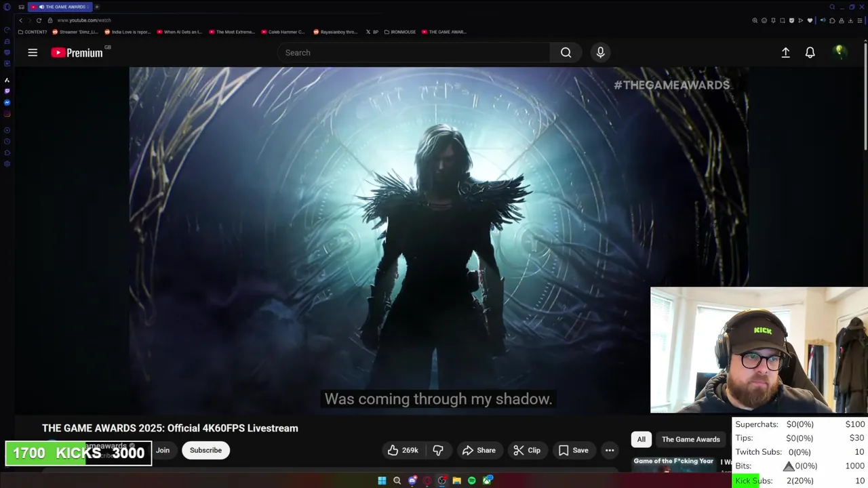868x488 pixels.
Task: Dislike the Game Awards video
Action: point(438,450)
